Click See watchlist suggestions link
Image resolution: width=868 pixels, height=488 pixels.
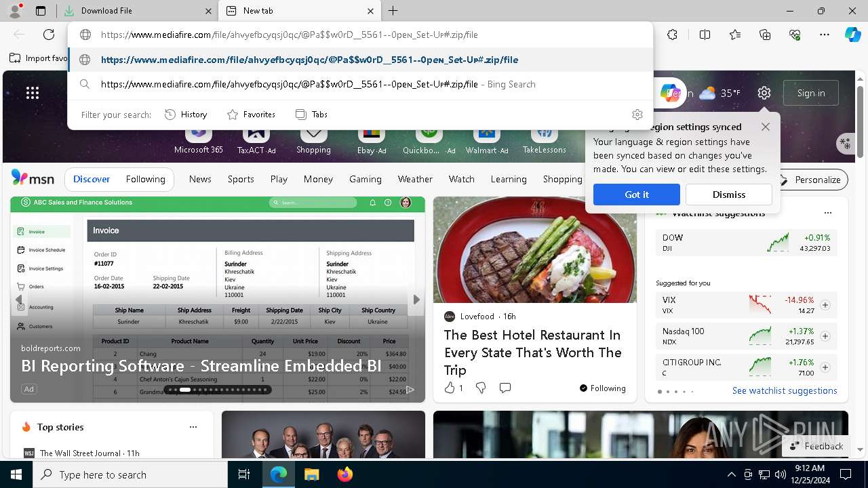(785, 390)
